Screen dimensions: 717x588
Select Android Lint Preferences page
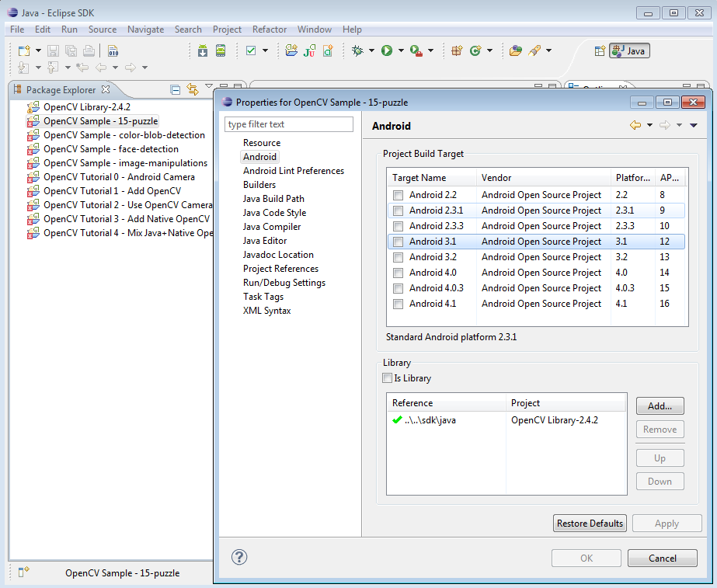coord(294,171)
